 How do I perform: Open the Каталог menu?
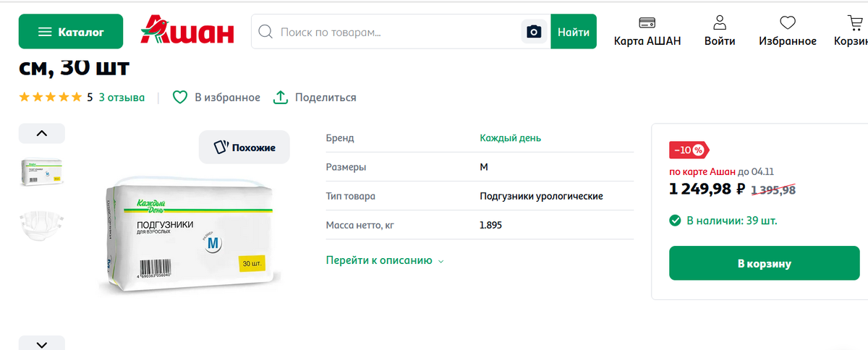(x=71, y=32)
